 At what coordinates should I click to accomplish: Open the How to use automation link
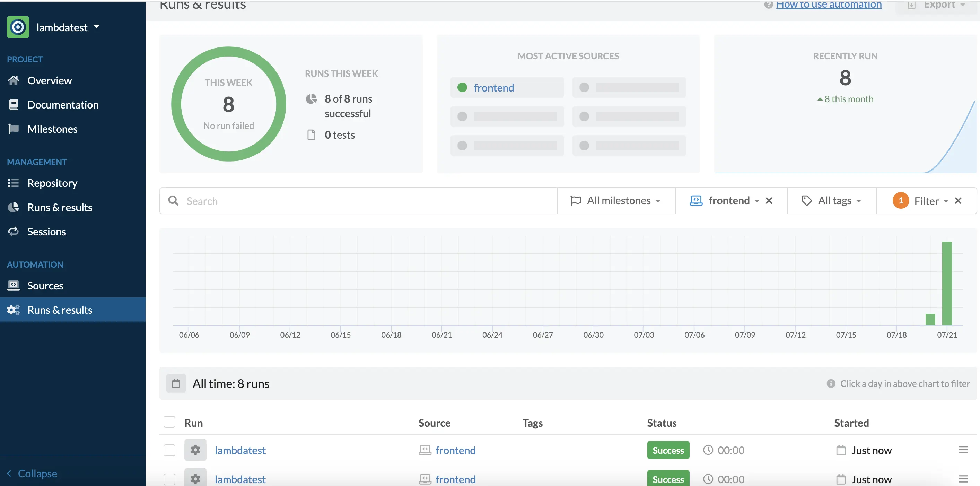coord(829,5)
